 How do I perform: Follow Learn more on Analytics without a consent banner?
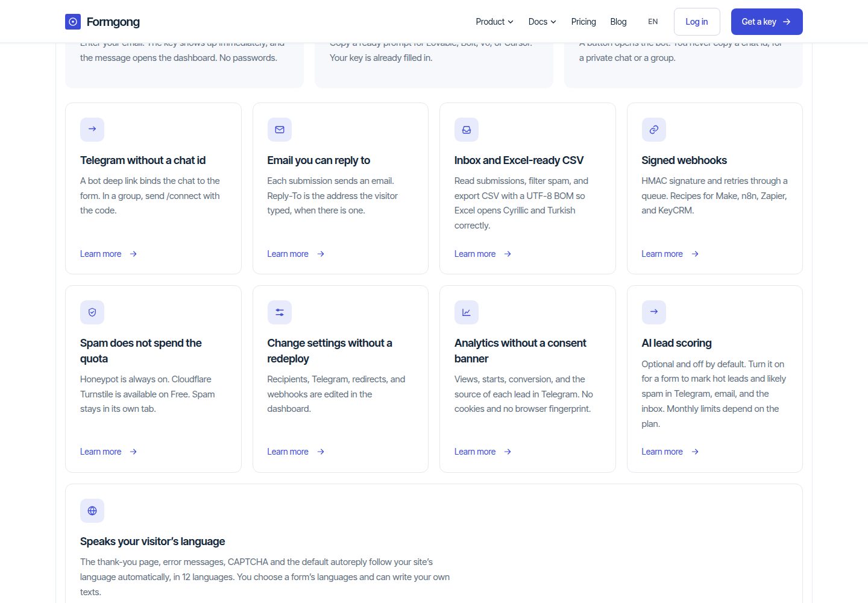[483, 452]
